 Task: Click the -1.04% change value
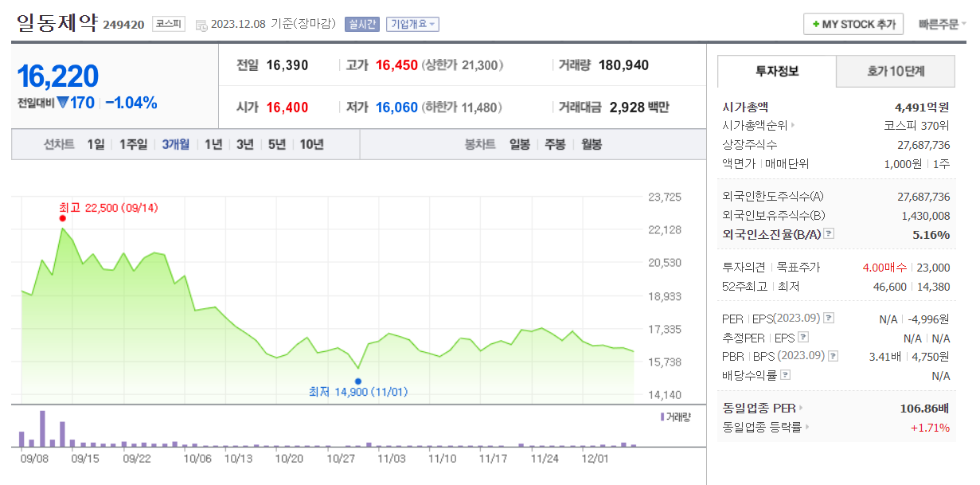pyautogui.click(x=131, y=103)
